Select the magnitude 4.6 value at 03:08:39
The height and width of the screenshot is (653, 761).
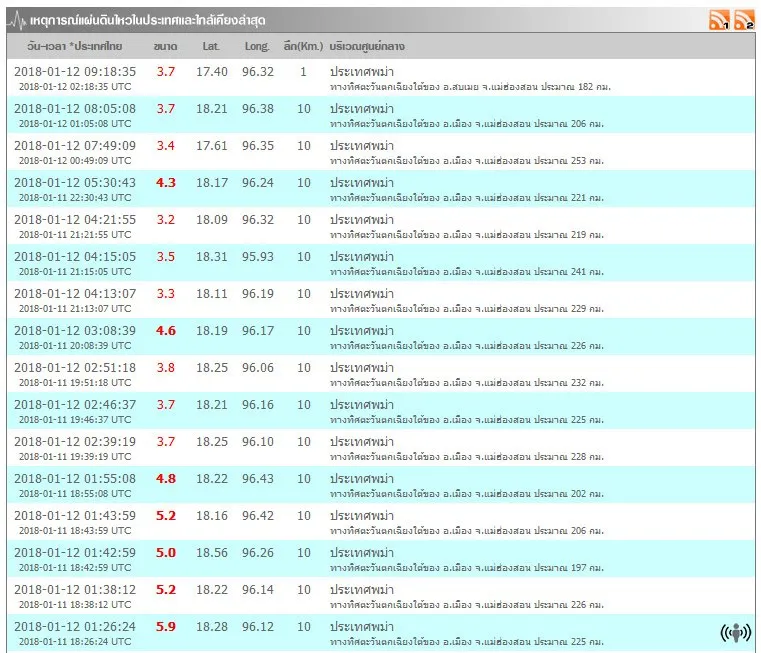(165, 331)
